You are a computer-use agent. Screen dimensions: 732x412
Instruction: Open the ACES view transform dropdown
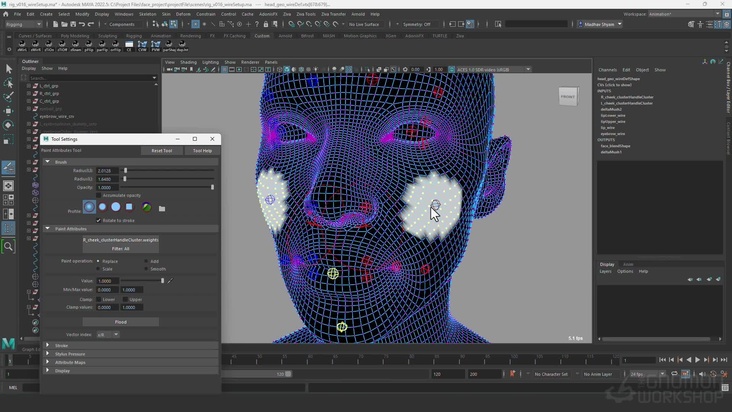[493, 70]
